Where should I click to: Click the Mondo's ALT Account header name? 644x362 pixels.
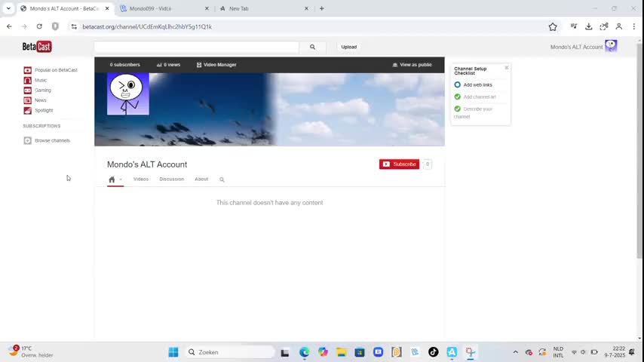[x=576, y=47]
